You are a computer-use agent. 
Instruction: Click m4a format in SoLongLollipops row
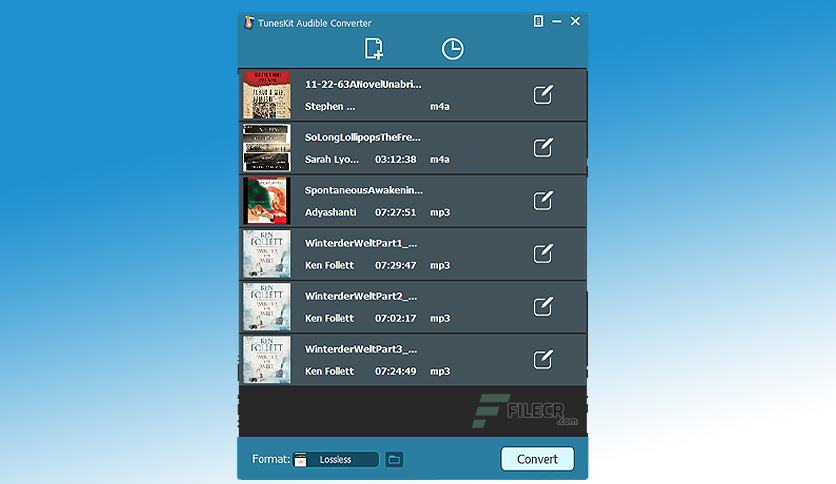click(x=440, y=159)
